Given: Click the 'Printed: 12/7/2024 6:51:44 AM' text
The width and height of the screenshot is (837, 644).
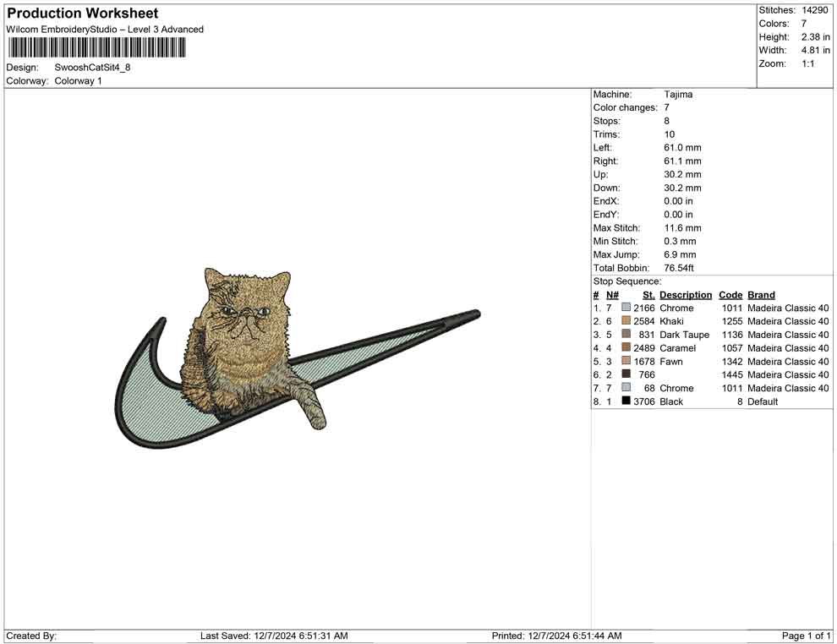Looking at the screenshot, I should [x=557, y=636].
